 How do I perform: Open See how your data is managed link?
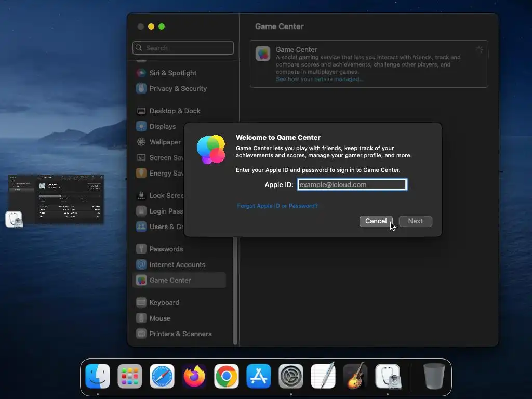coord(320,79)
